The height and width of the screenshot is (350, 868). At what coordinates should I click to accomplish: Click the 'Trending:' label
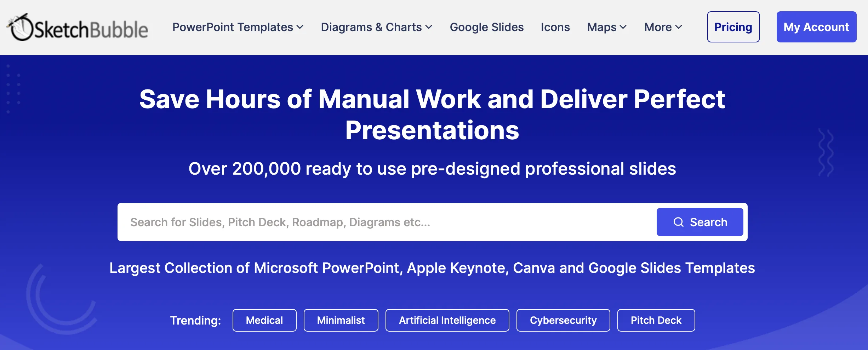coord(195,320)
